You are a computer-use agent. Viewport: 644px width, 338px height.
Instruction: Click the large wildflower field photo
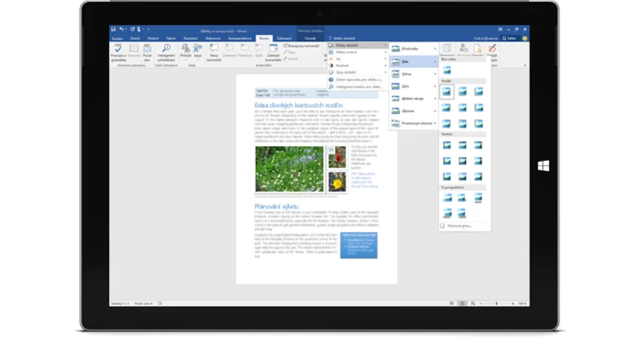tap(289, 168)
